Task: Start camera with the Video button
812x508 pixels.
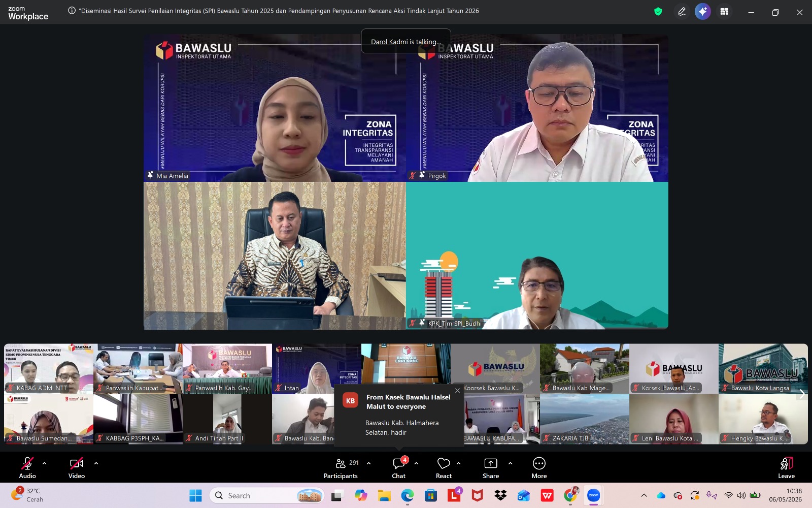Action: [x=77, y=467]
